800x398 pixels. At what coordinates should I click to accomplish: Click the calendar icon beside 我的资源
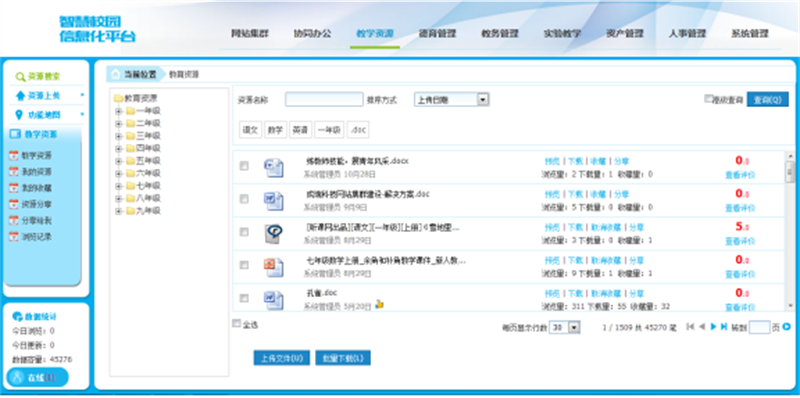[14, 172]
